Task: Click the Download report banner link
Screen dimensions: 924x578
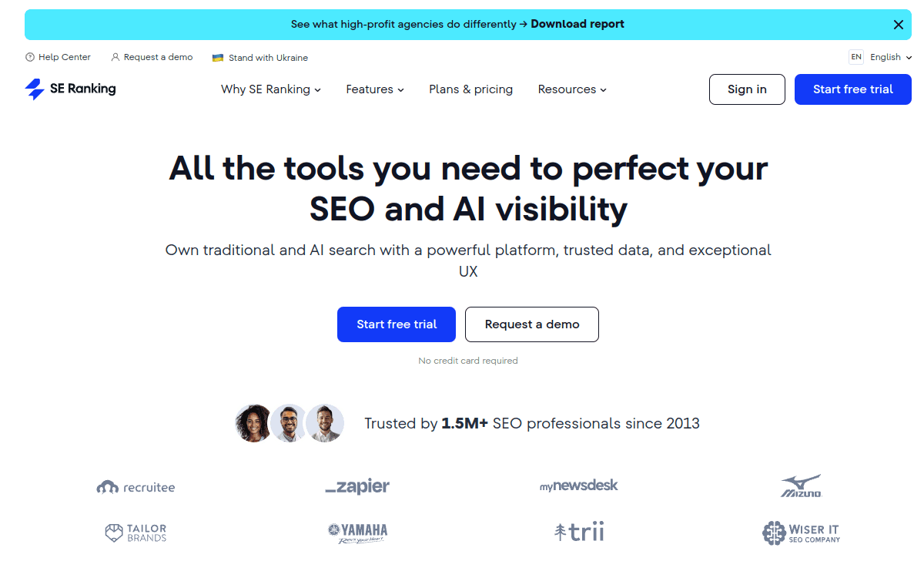Action: 577,24
